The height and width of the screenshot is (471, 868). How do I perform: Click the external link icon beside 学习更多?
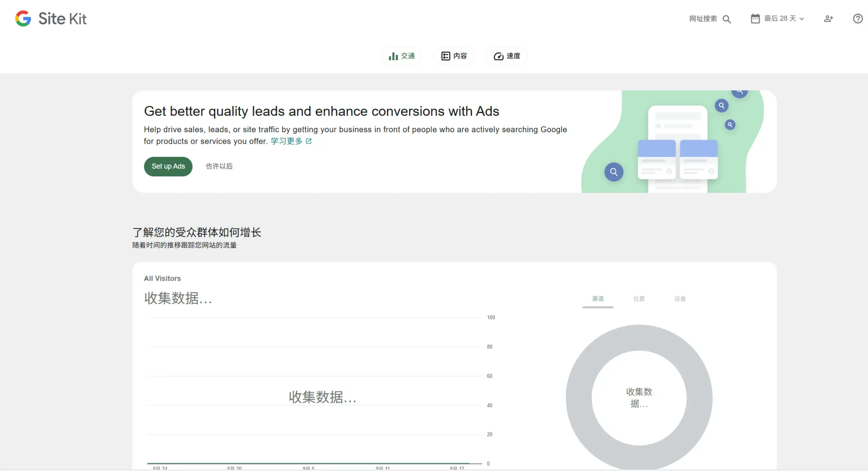(309, 141)
